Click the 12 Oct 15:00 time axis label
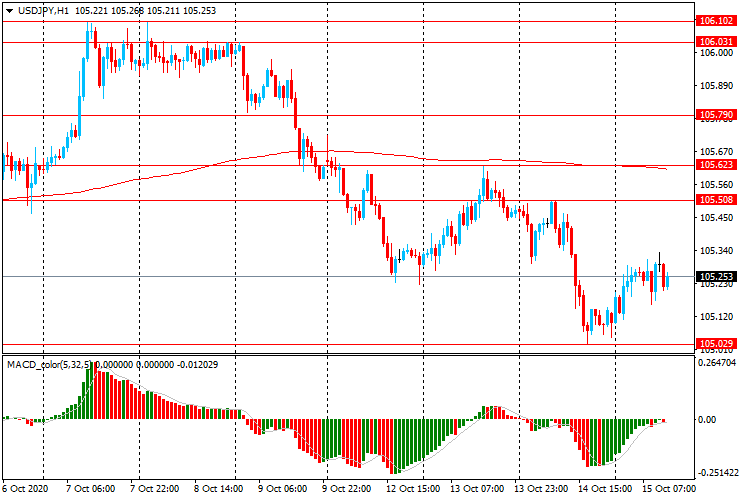This screenshot has height=500, width=740. pos(413,488)
